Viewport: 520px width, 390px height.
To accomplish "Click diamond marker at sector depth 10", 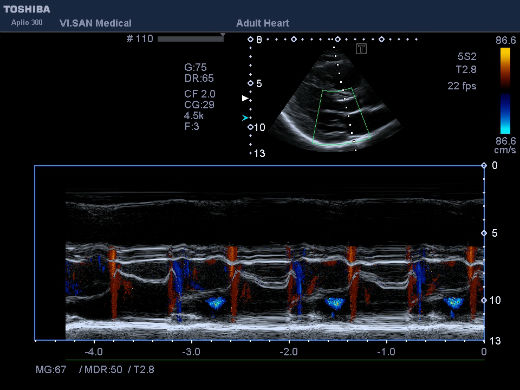I will 251,127.
